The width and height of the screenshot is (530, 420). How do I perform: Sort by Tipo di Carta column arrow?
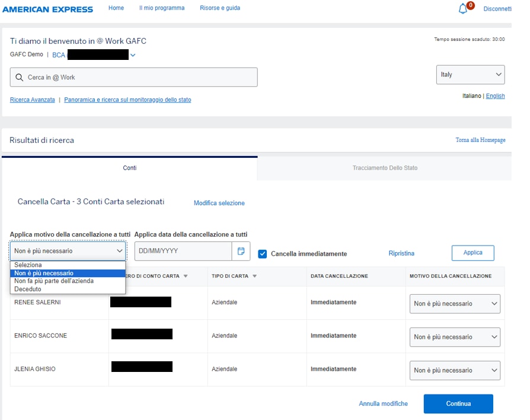255,276
